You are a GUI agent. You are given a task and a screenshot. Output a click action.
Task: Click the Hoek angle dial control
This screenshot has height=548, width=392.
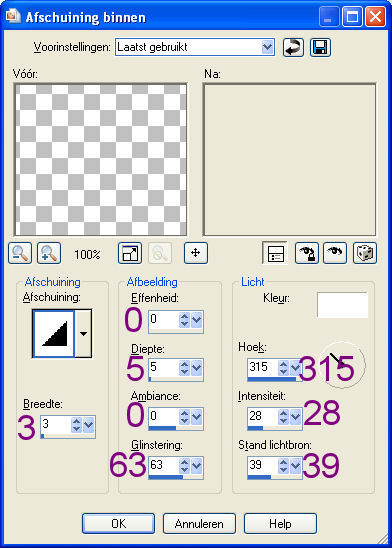tap(343, 365)
